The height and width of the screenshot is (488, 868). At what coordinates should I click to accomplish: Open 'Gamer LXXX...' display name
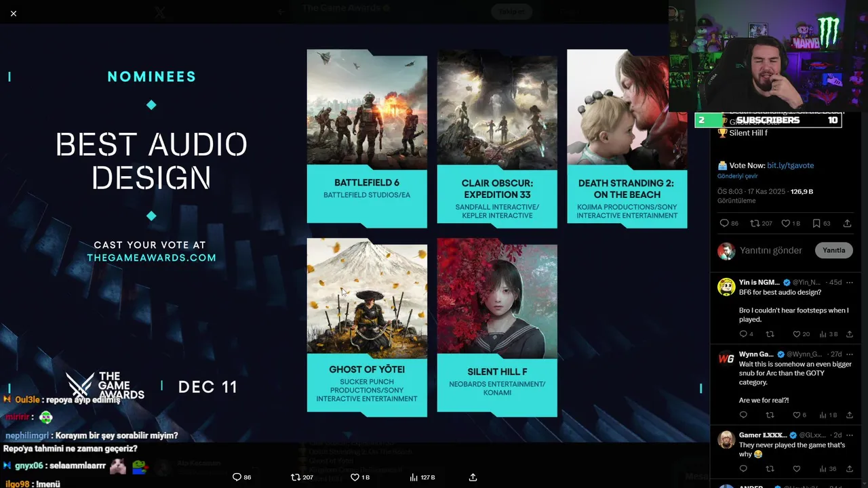tap(763, 434)
